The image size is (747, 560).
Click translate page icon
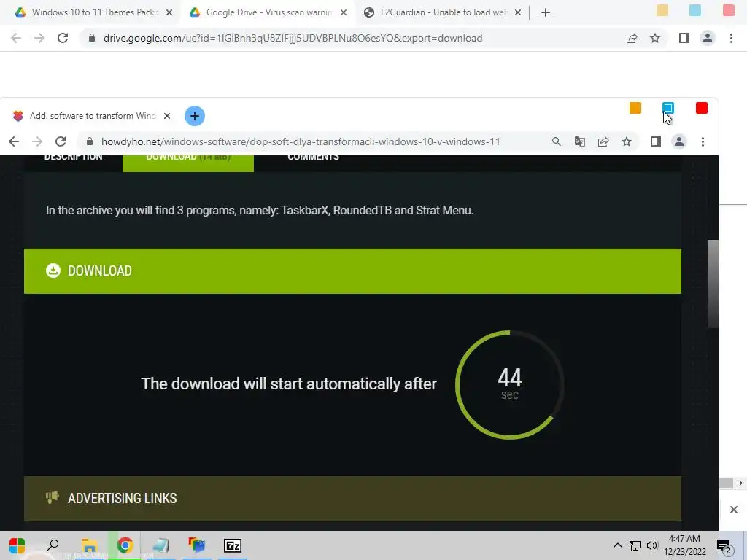click(580, 141)
